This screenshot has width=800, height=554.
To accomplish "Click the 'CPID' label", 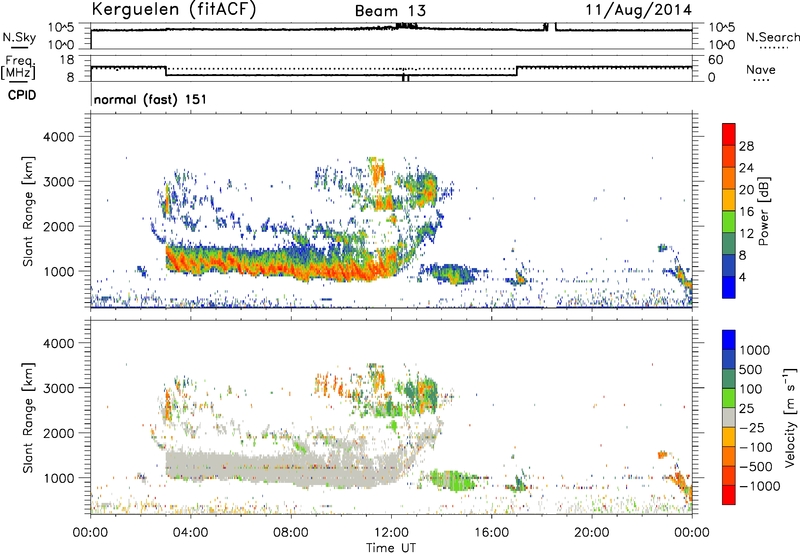I will pos(22,95).
